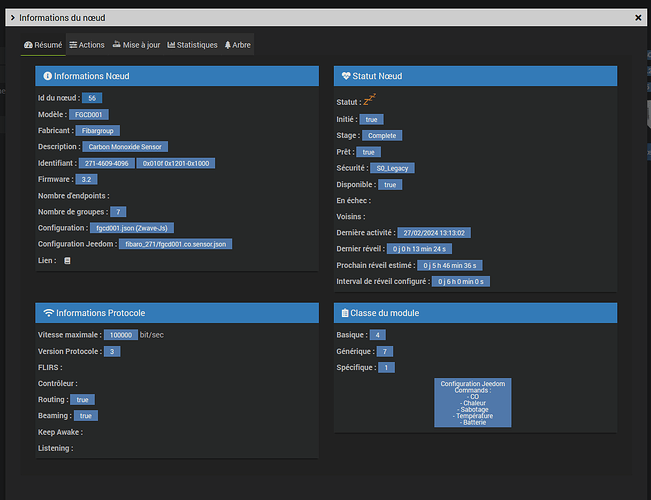Click the Initié true badge
651x500 pixels.
tap(372, 120)
